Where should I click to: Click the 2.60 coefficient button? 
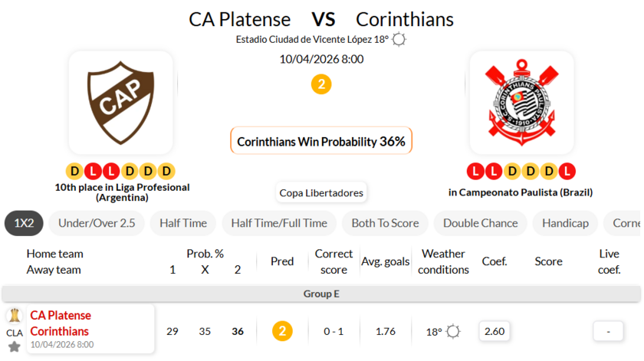pyautogui.click(x=495, y=331)
